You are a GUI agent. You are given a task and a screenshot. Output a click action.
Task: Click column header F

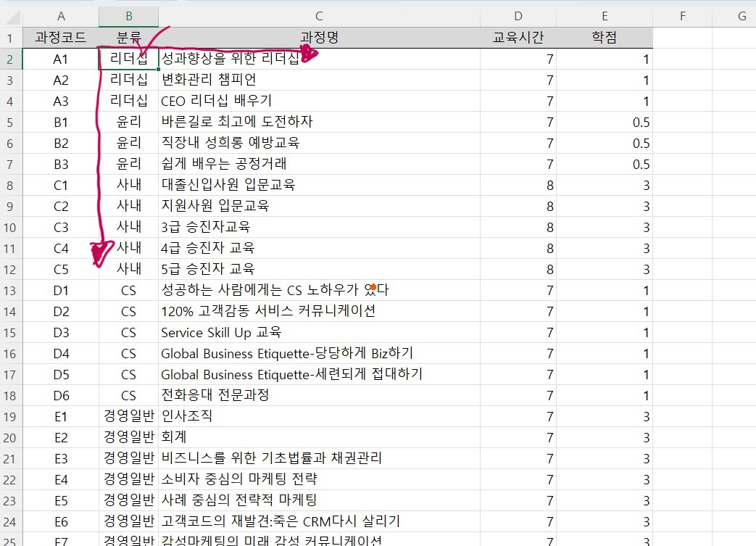(x=681, y=15)
